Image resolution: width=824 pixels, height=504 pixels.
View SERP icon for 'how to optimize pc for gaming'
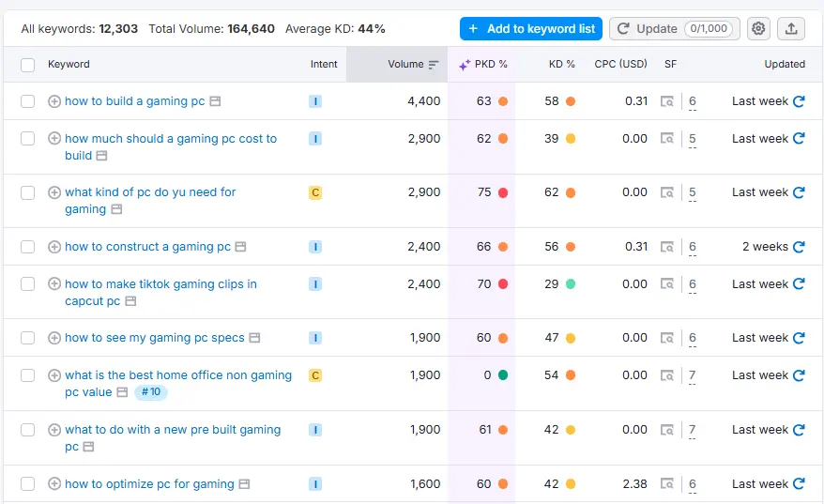(x=667, y=484)
